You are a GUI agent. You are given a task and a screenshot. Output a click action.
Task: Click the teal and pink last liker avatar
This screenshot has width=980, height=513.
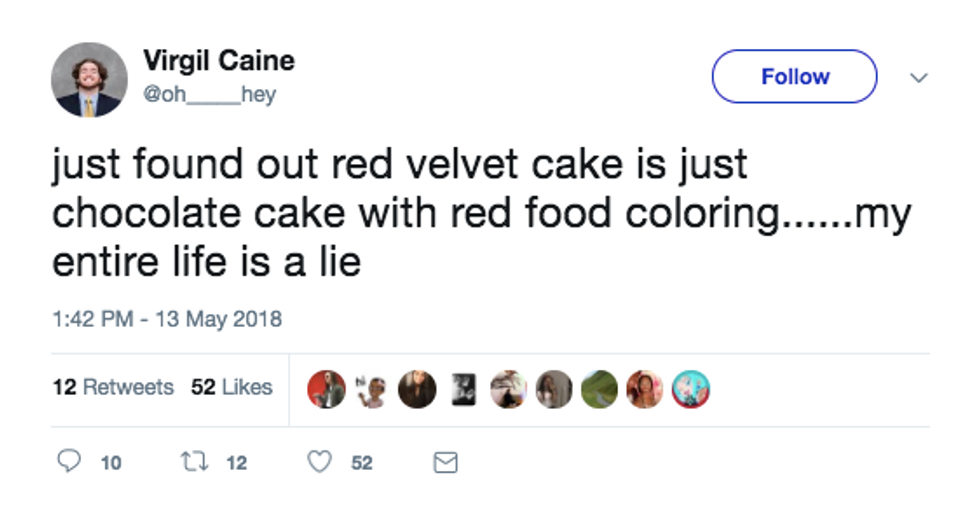coord(691,389)
